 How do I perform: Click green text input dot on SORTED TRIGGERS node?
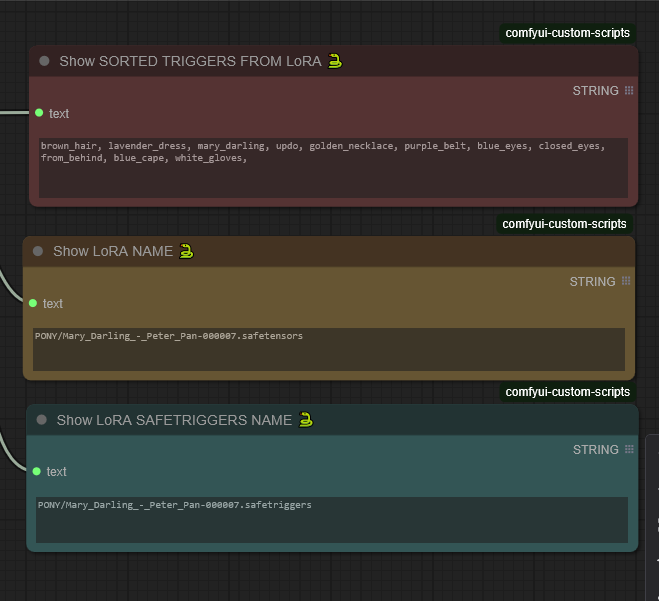click(39, 113)
